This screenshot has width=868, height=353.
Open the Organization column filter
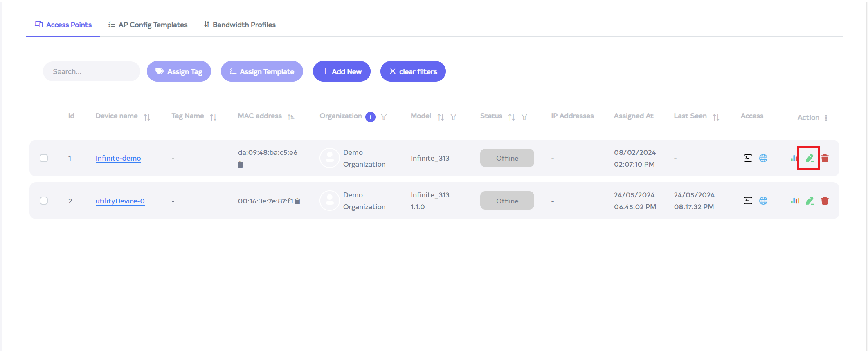pyautogui.click(x=384, y=117)
